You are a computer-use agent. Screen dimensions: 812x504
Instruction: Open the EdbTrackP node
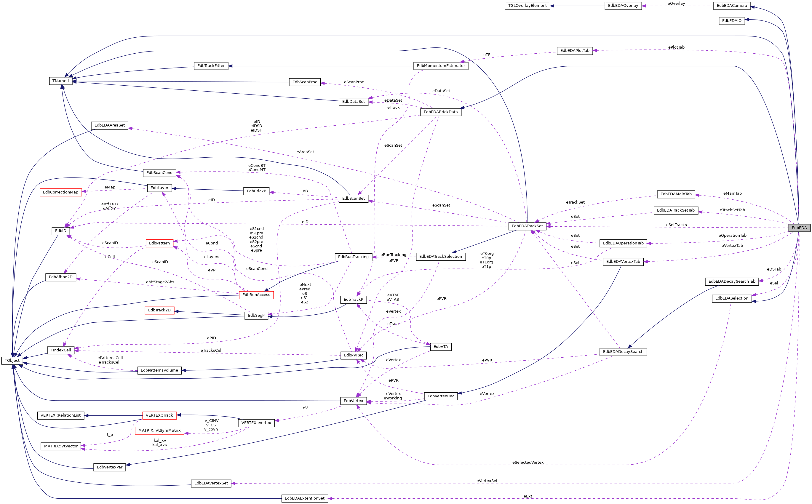click(x=353, y=300)
